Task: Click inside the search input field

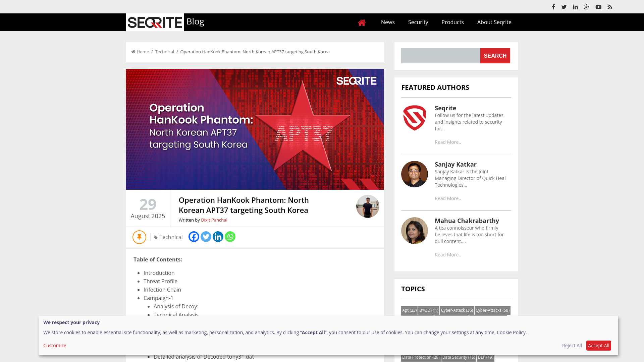Action: (x=440, y=56)
